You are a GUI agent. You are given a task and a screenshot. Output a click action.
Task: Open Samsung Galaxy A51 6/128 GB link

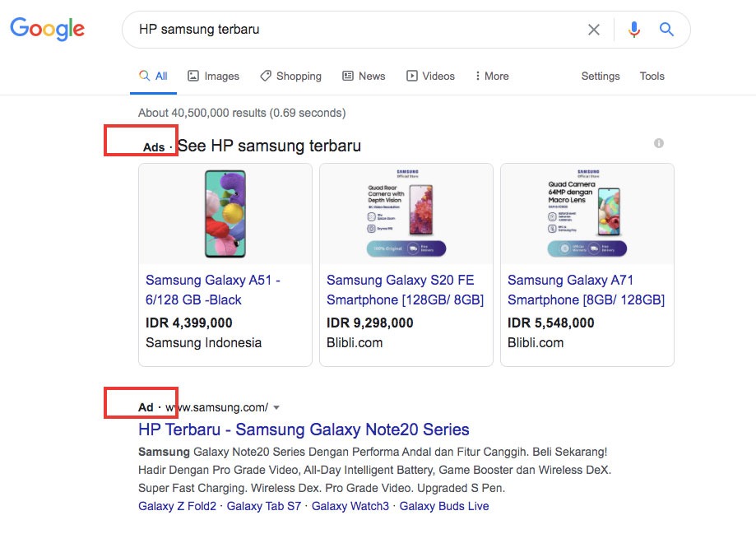213,290
